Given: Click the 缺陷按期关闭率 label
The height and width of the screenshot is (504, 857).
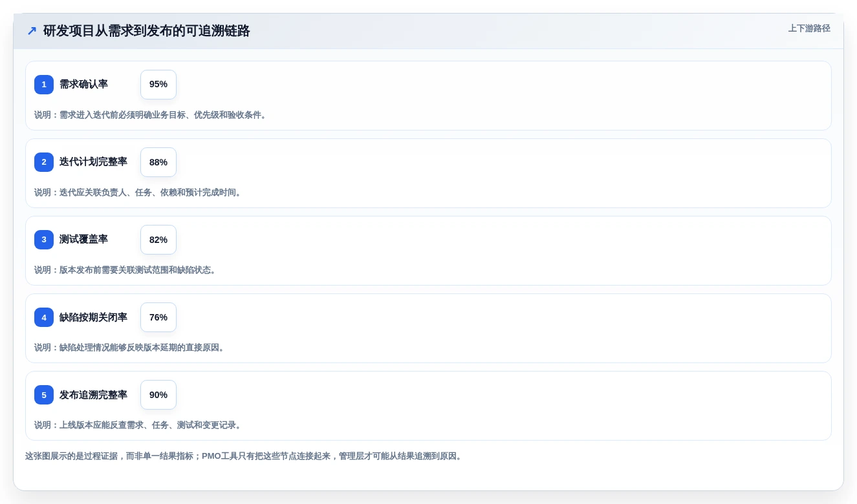Looking at the screenshot, I should pyautogui.click(x=93, y=317).
